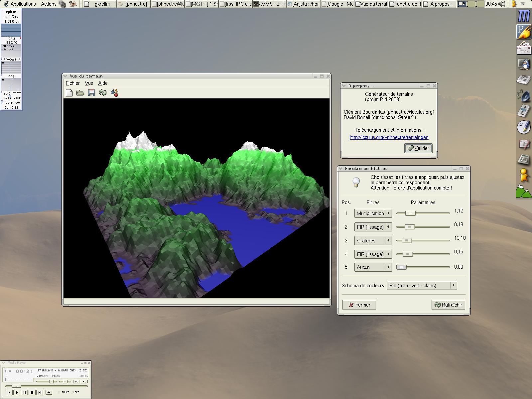Click the Rafraîchir button
Viewport: 532px width, 399px height.
[x=448, y=305]
